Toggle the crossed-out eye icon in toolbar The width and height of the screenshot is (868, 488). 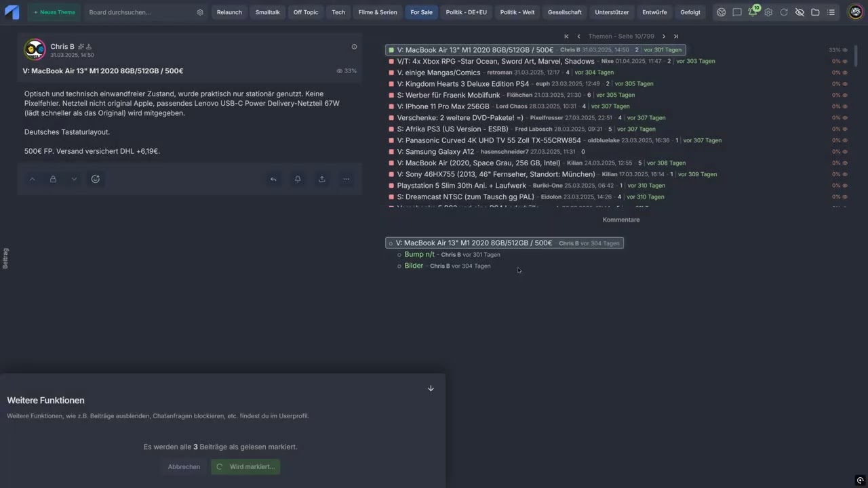800,12
